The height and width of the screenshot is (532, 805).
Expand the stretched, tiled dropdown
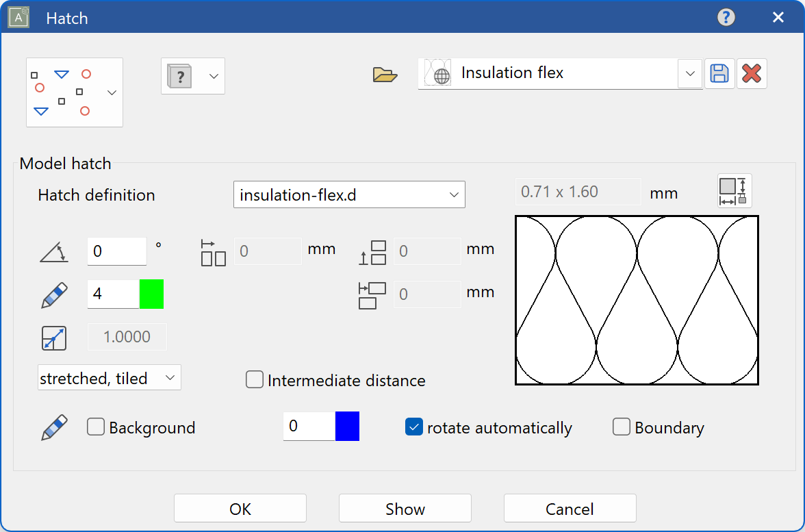click(x=110, y=378)
